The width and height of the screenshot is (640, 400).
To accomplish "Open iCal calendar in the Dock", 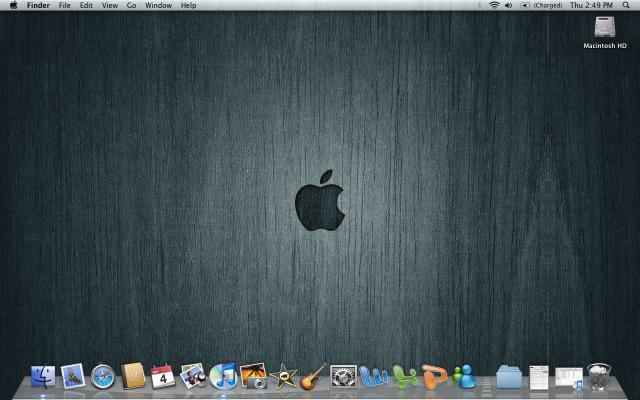I will 163,376.
